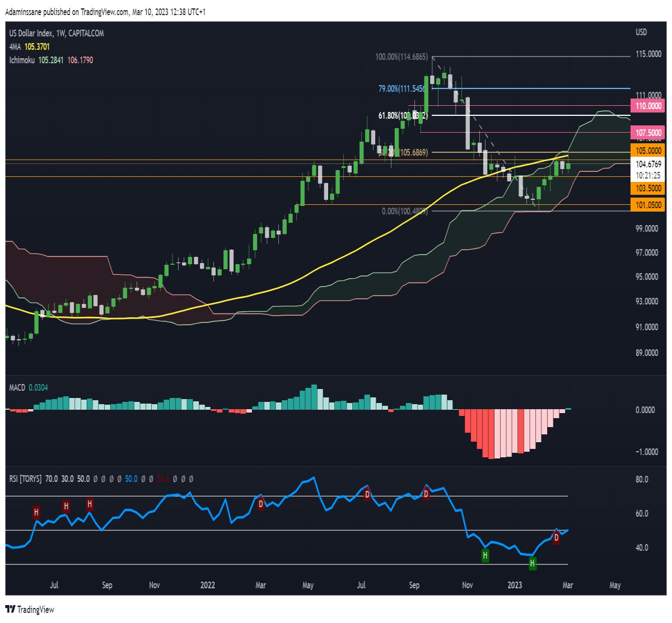Select the green H marker below 2023 on RSI
The height and width of the screenshot is (623, 672).
coord(533,564)
